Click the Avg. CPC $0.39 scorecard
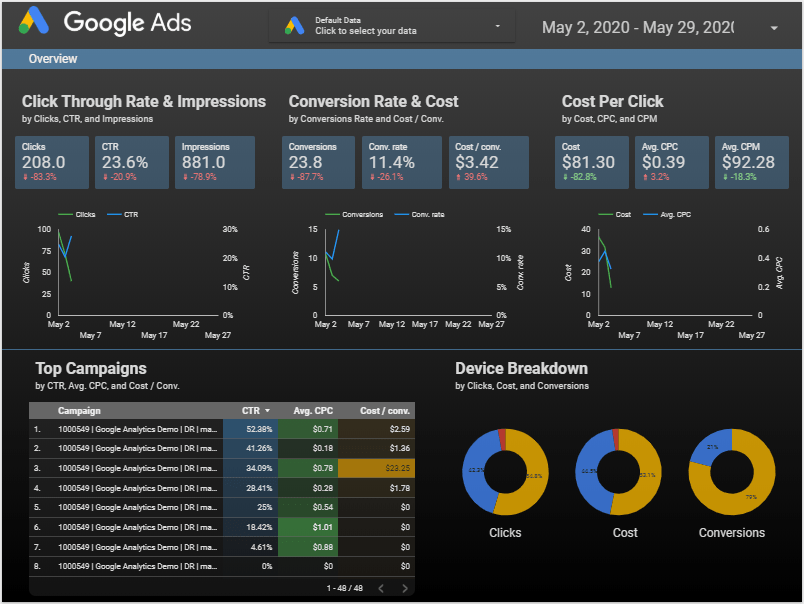This screenshot has width=804, height=604. (x=672, y=162)
